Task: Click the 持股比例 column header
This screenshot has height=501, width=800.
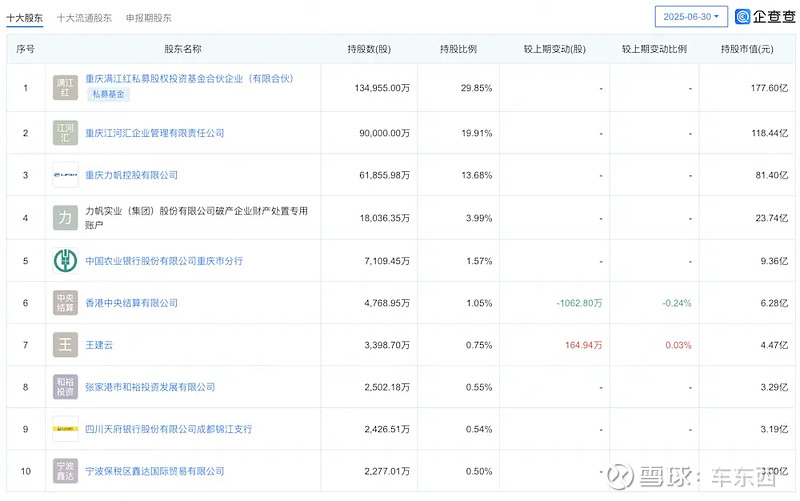Action: [458, 49]
